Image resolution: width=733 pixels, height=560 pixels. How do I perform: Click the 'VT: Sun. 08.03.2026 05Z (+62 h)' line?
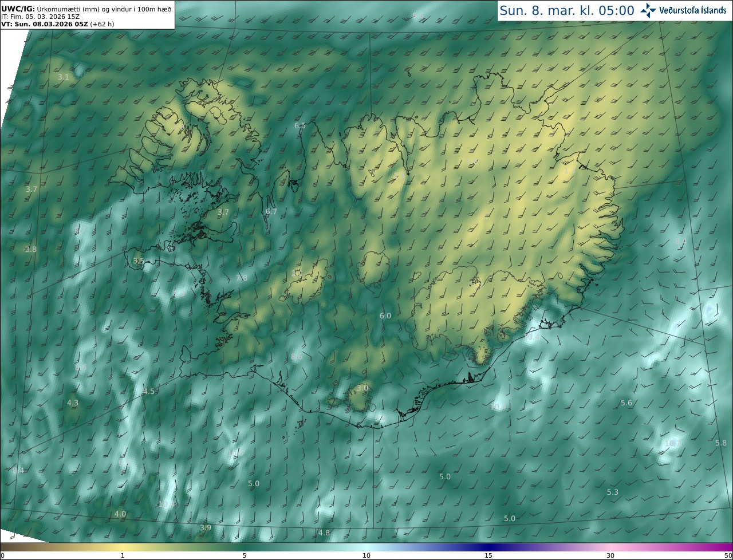pos(58,24)
